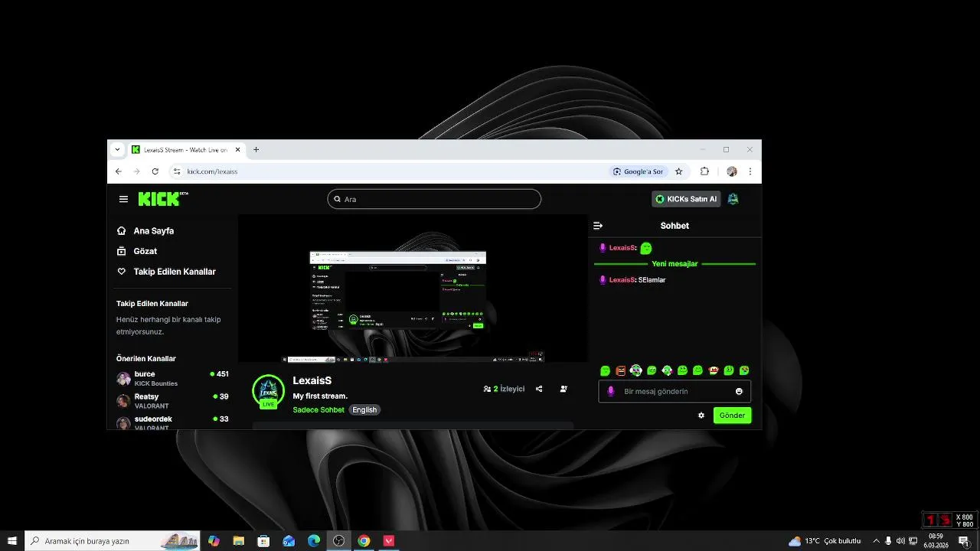Share the LexaisS stream

(539, 389)
